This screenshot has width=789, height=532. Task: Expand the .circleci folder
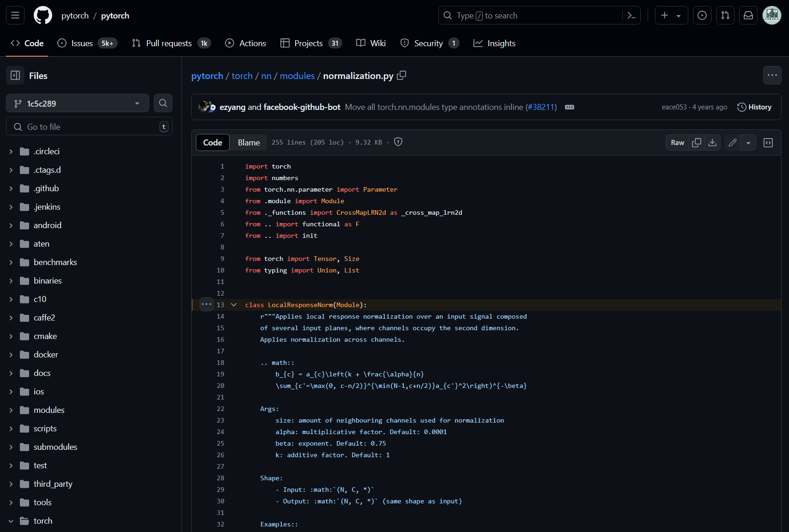pos(11,151)
